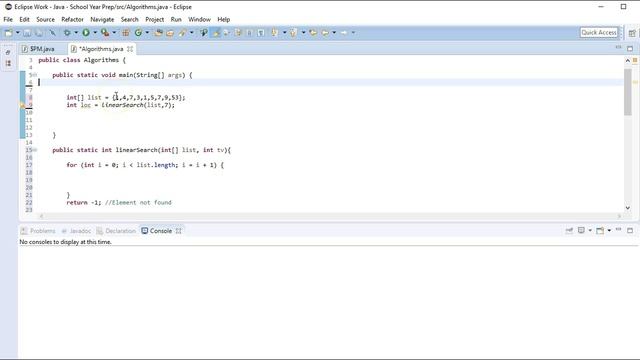640x360 pixels.
Task: Click the Save All toolbar icon
Action: click(x=39, y=33)
